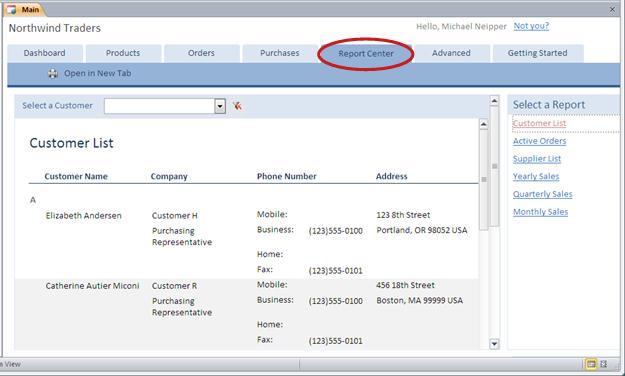Open the Monthly Sales report link
The image size is (625, 376).
tap(540, 212)
